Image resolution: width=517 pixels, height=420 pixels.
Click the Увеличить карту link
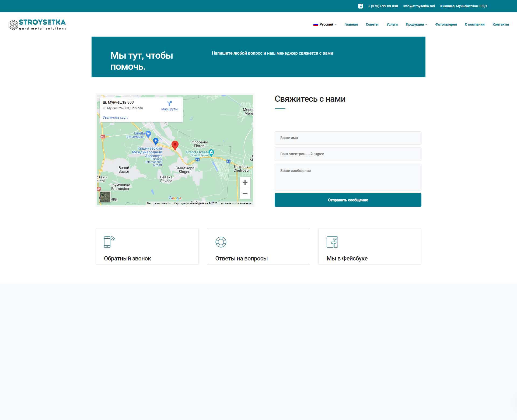pyautogui.click(x=116, y=118)
